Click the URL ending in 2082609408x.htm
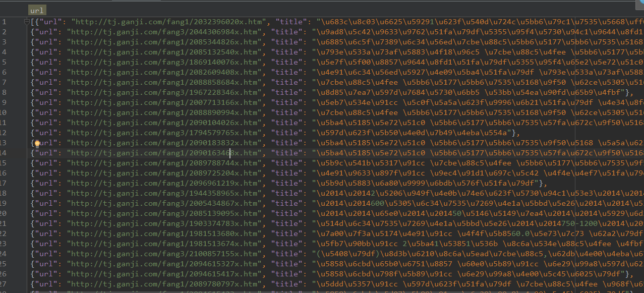This screenshot has width=644, height=293. (164, 72)
